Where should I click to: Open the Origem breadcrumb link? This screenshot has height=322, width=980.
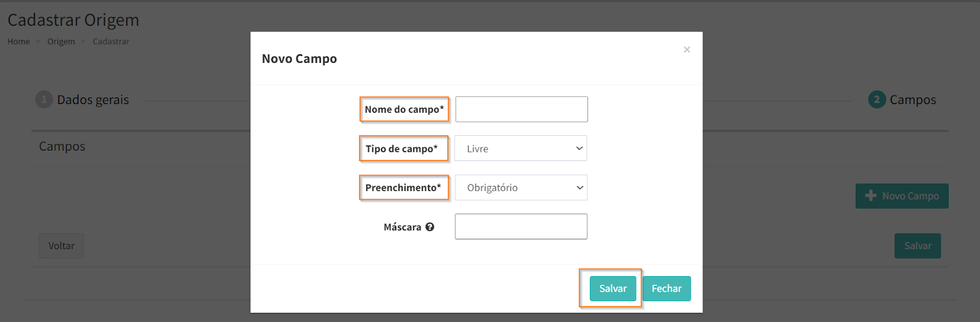[x=61, y=42]
